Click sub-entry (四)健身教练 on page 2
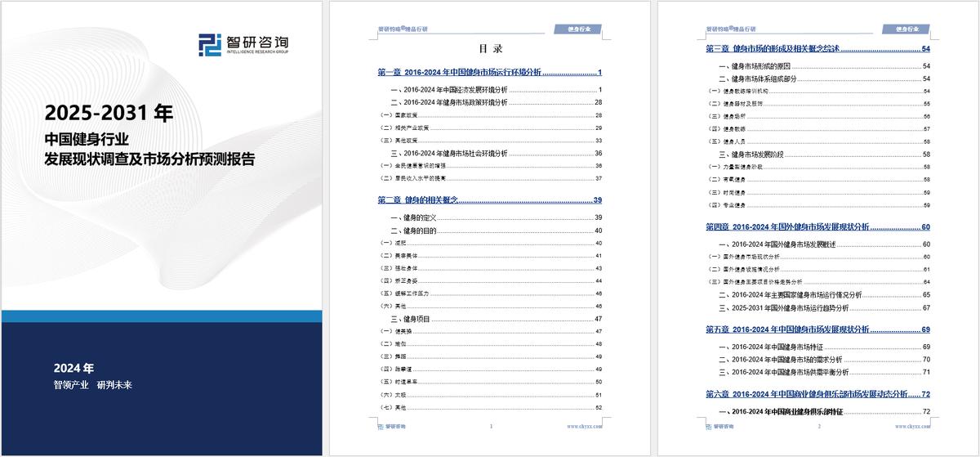 click(x=818, y=128)
